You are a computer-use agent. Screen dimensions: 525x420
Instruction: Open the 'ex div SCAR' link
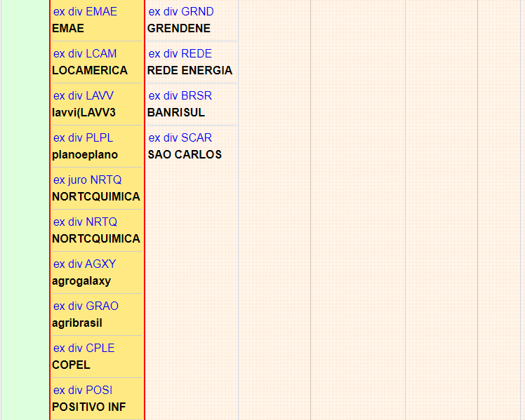[x=180, y=138]
